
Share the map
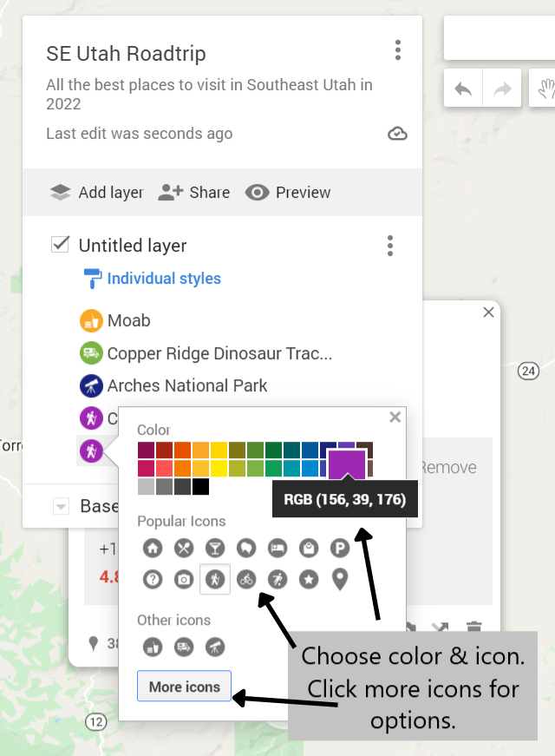(194, 193)
